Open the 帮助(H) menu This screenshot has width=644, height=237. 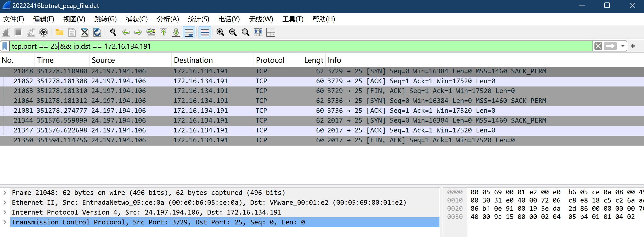tap(324, 19)
